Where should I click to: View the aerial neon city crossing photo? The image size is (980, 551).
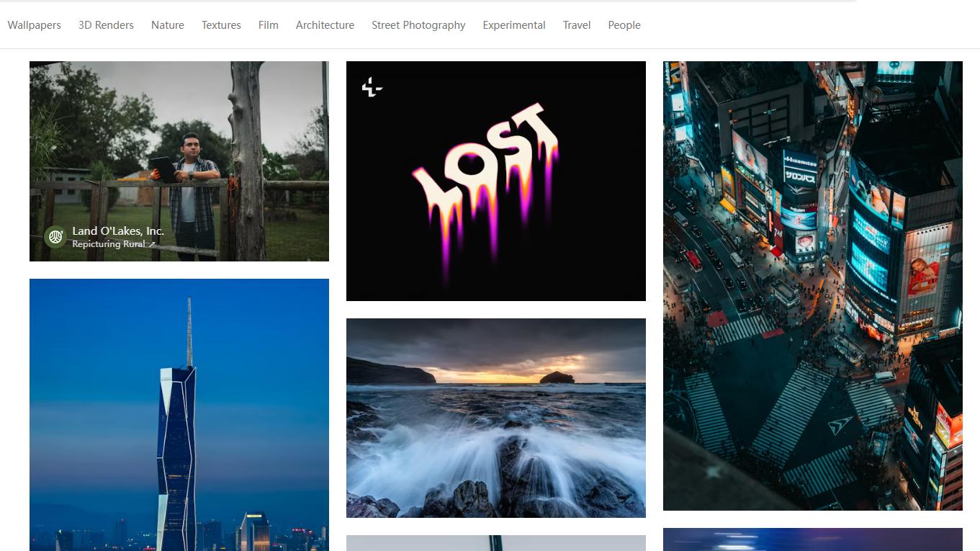point(813,286)
